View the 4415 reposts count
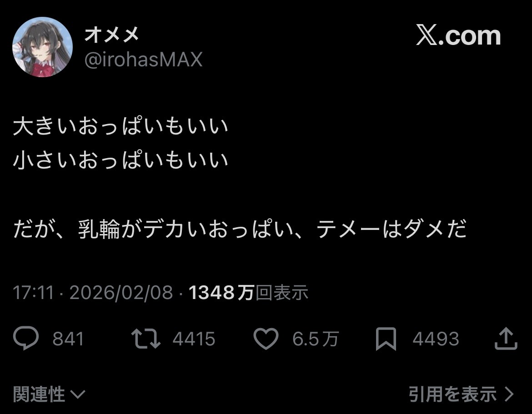Image resolution: width=532 pixels, height=414 pixels. (x=194, y=339)
